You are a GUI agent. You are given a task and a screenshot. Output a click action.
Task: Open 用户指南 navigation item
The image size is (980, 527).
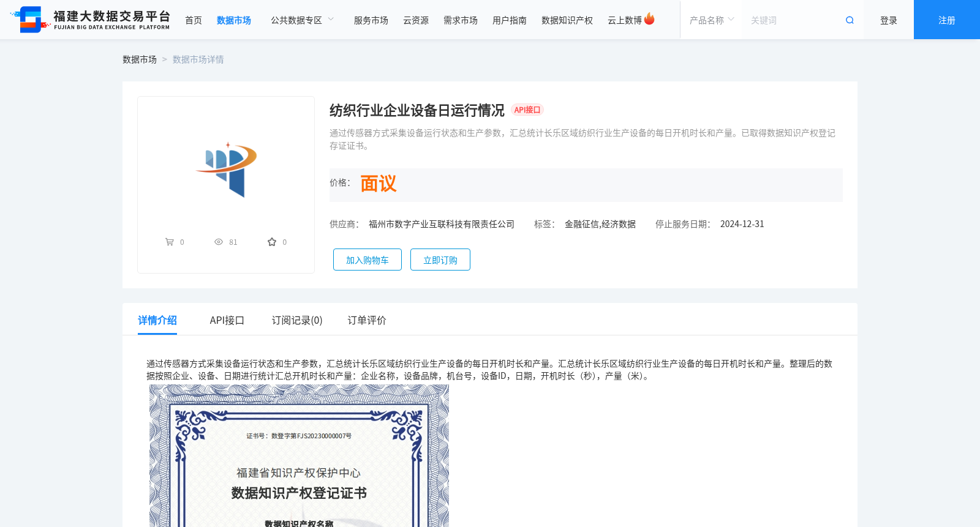click(x=510, y=20)
